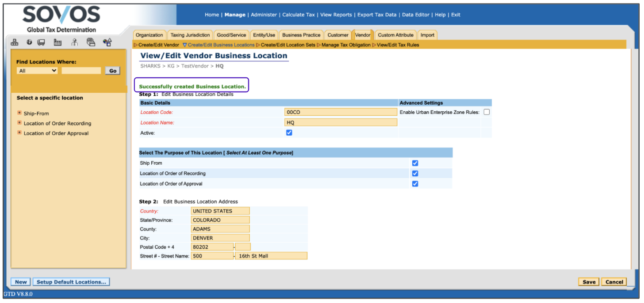Expand the Location of Order Recording node
The width and height of the screenshot is (644, 303).
19,123
